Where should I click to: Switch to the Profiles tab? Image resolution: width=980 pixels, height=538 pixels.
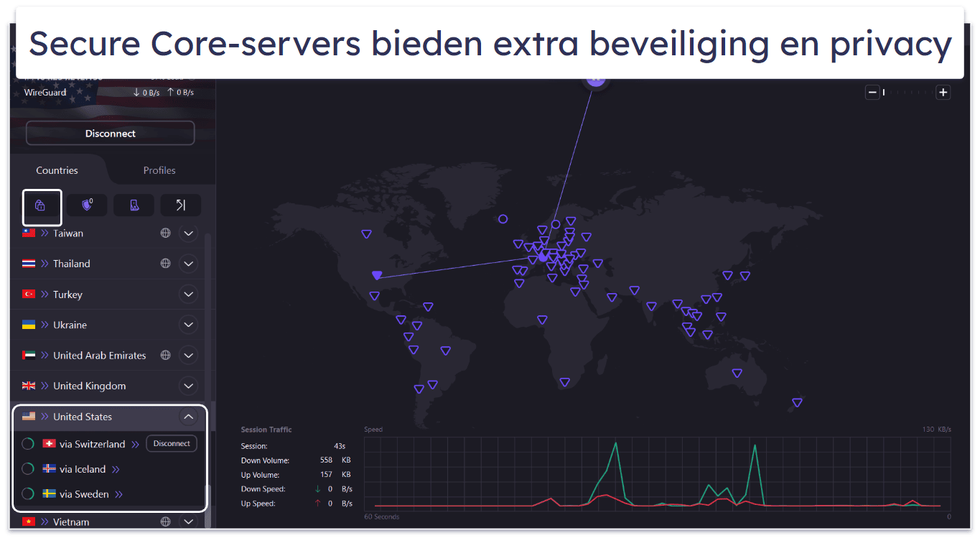pos(159,170)
